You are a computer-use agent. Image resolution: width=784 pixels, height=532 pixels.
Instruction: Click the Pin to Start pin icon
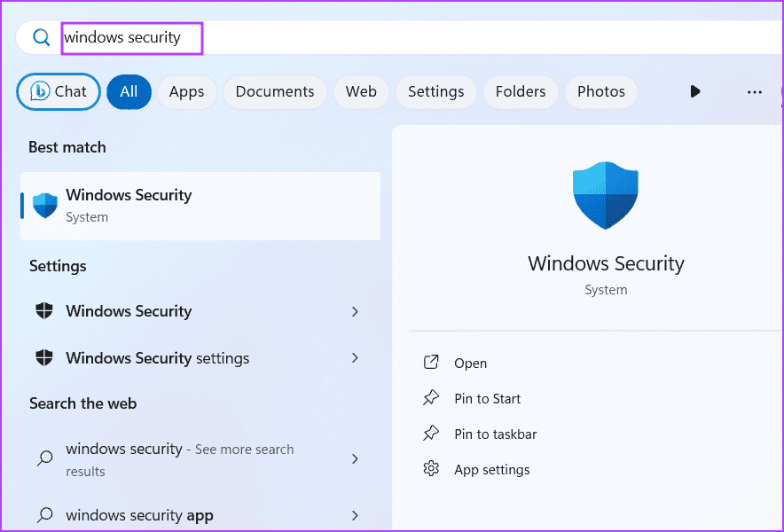(431, 398)
